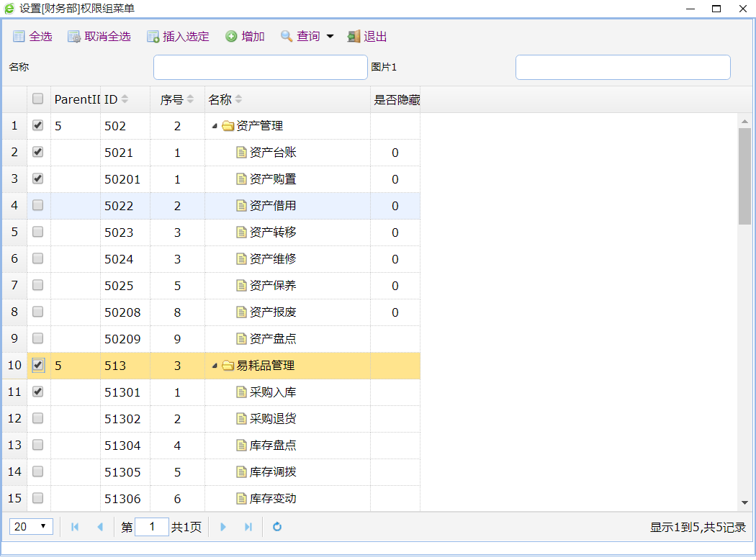Sort by the ID column header
Screen dimensions: 756x560
115,99
